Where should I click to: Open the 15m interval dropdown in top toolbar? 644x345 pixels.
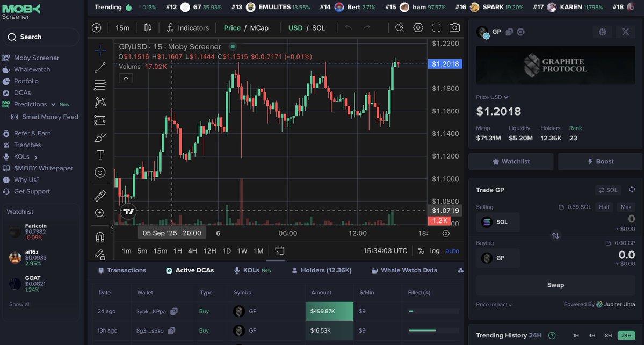click(x=122, y=28)
